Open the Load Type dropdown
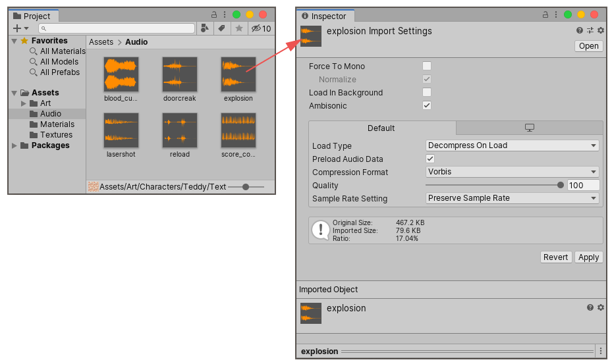 tap(512, 145)
